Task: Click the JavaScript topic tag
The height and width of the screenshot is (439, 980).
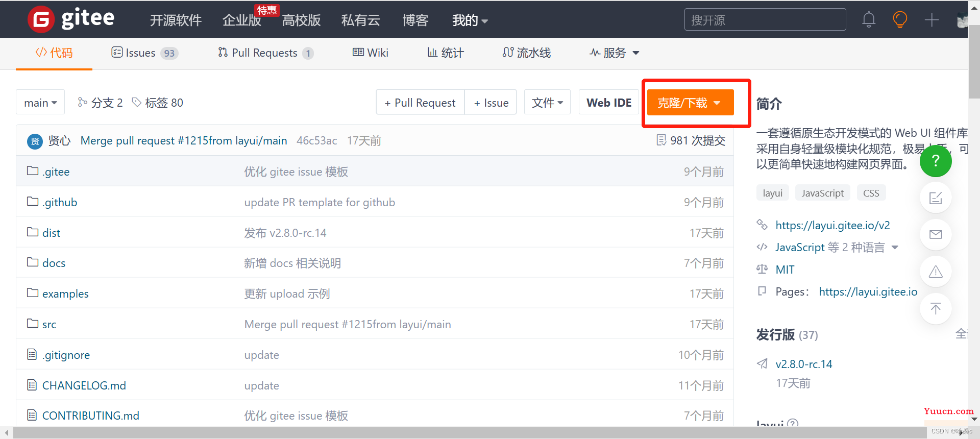Action: click(x=822, y=193)
